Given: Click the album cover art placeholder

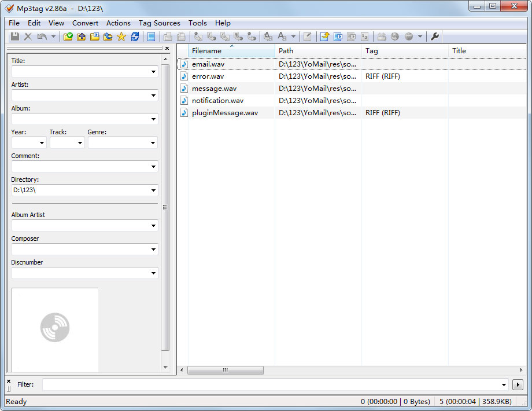Looking at the screenshot, I should click(x=55, y=329).
